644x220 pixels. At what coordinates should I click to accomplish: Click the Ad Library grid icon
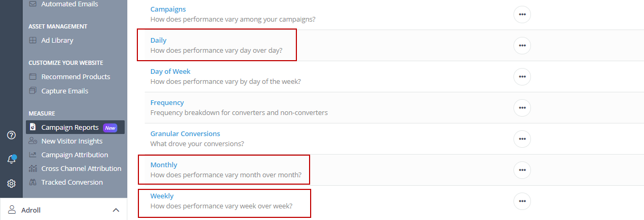(33, 40)
